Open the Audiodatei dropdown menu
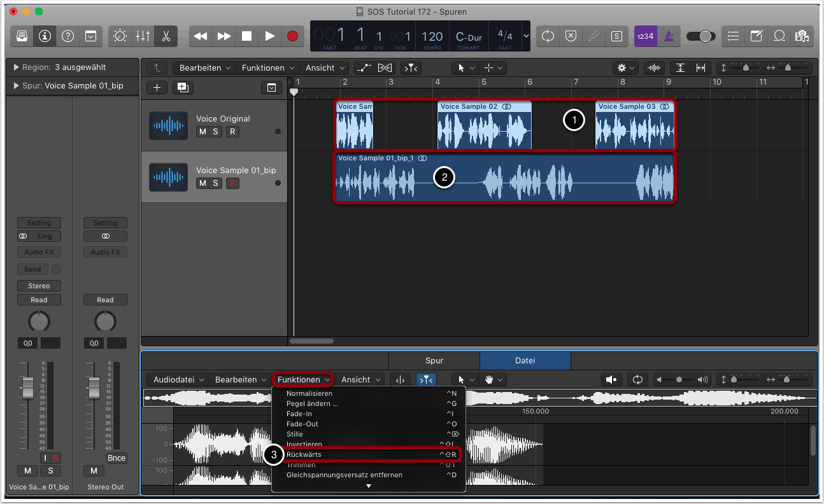Screen dimensions: 824x504 click(x=179, y=380)
